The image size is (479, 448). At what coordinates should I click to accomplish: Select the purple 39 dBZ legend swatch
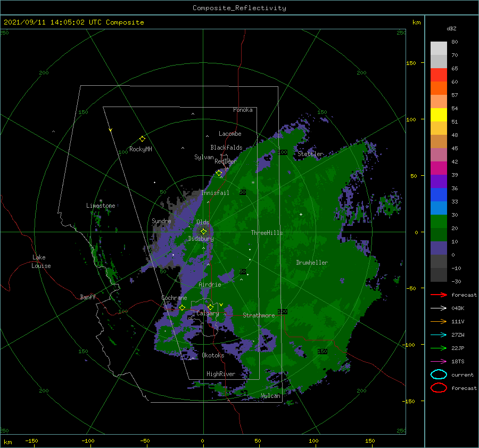439,181
